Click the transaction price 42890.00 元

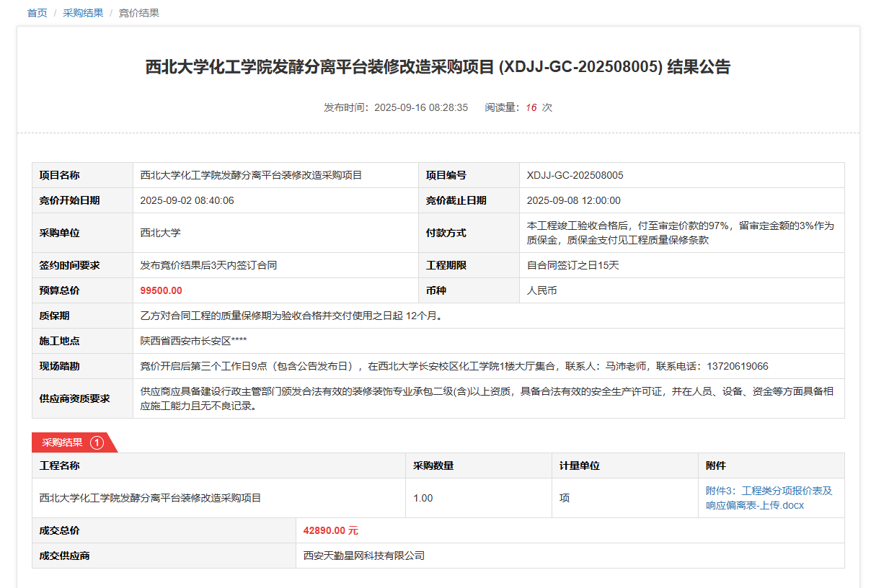[330, 530]
